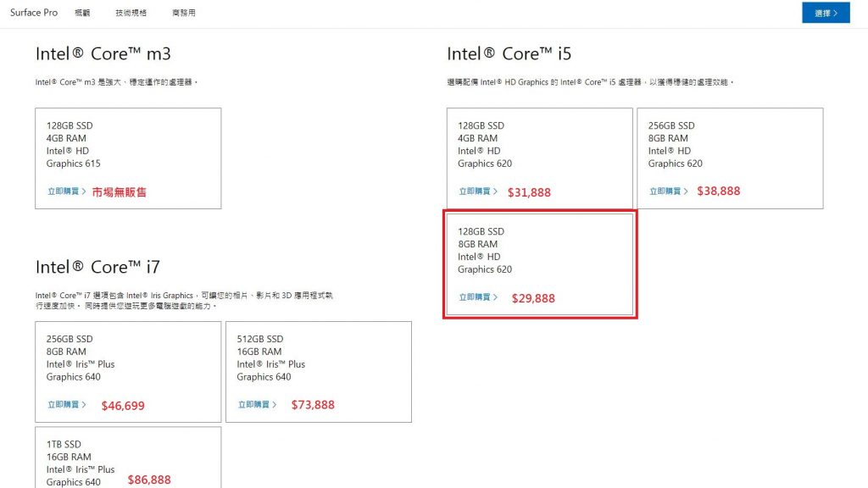Click the blue 選擇 button
868x488 pixels.
pyautogui.click(x=826, y=13)
